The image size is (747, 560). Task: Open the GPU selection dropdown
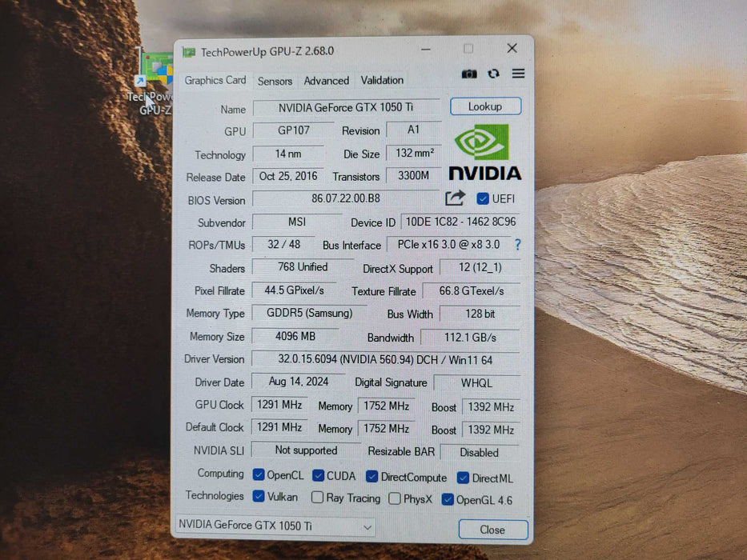(x=275, y=526)
